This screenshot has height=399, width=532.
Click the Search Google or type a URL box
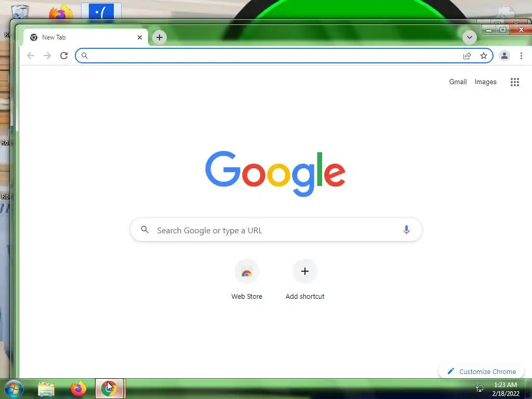coord(276,230)
